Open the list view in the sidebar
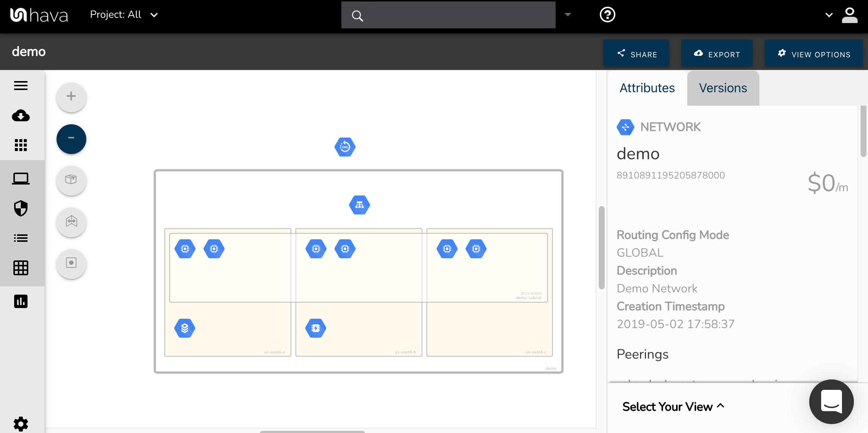Viewport: 868px width, 433px height. coord(21,238)
